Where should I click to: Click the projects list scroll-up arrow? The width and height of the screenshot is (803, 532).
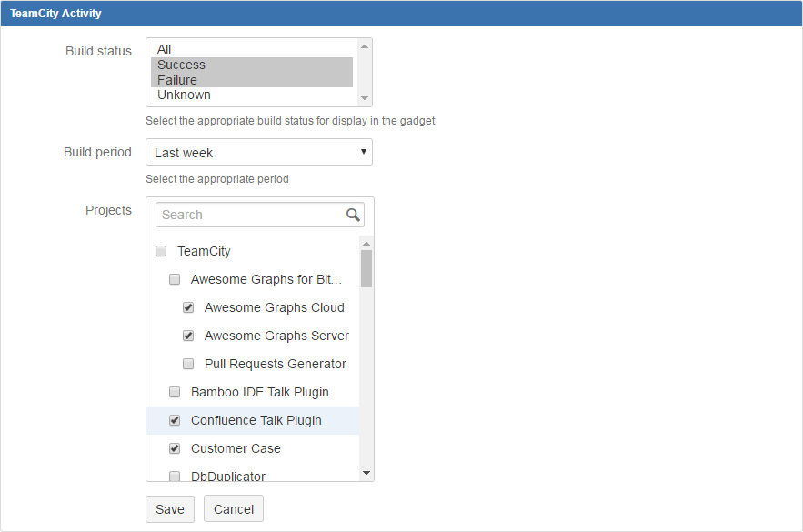coord(366,244)
